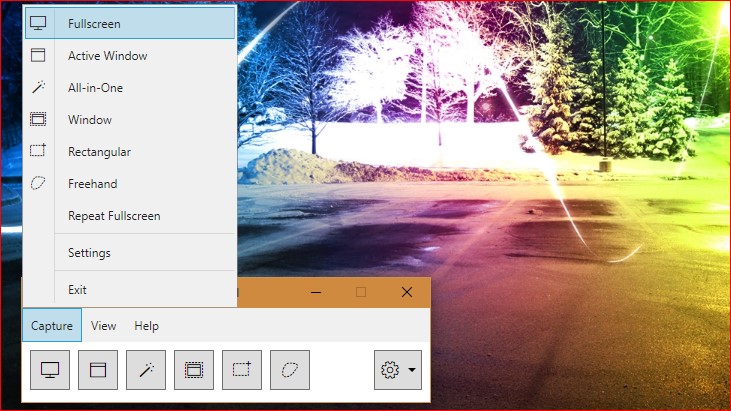This screenshot has height=411, width=731.
Task: Click the monitor icon beside Fullscreen
Action: (x=38, y=23)
